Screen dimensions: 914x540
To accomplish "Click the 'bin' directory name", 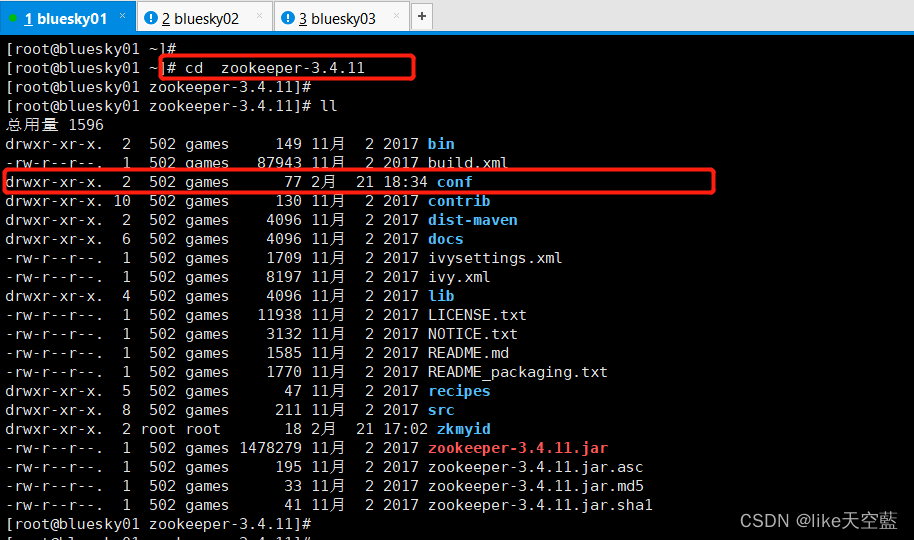I will (441, 144).
